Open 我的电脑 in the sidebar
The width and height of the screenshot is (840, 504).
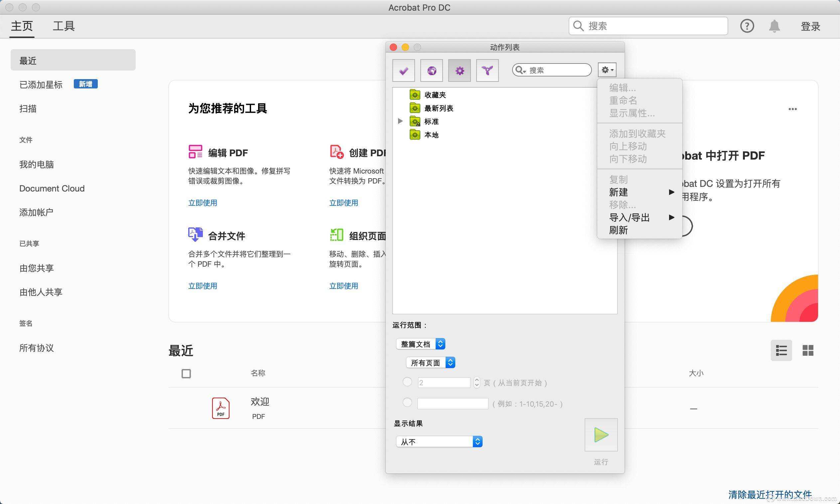(36, 164)
